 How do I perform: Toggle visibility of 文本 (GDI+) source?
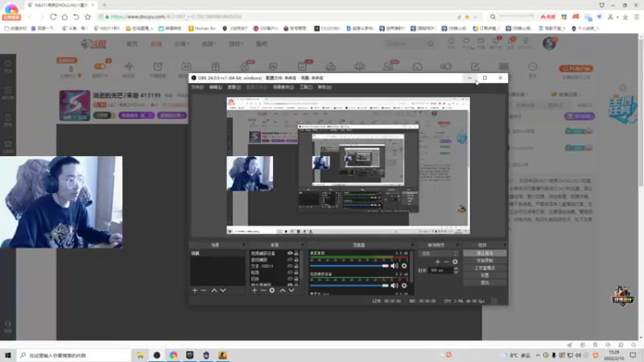(290, 266)
